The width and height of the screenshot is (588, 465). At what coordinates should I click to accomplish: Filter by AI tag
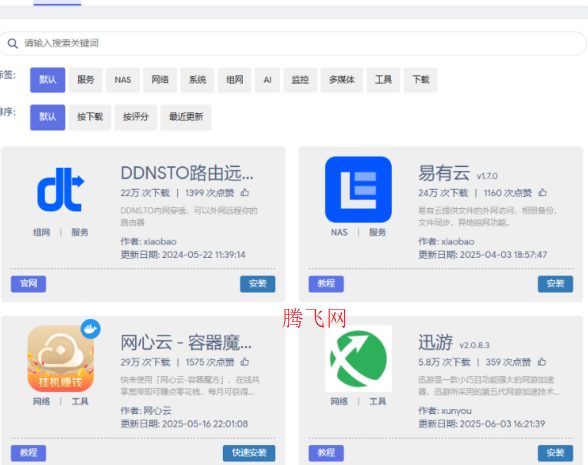coord(267,80)
